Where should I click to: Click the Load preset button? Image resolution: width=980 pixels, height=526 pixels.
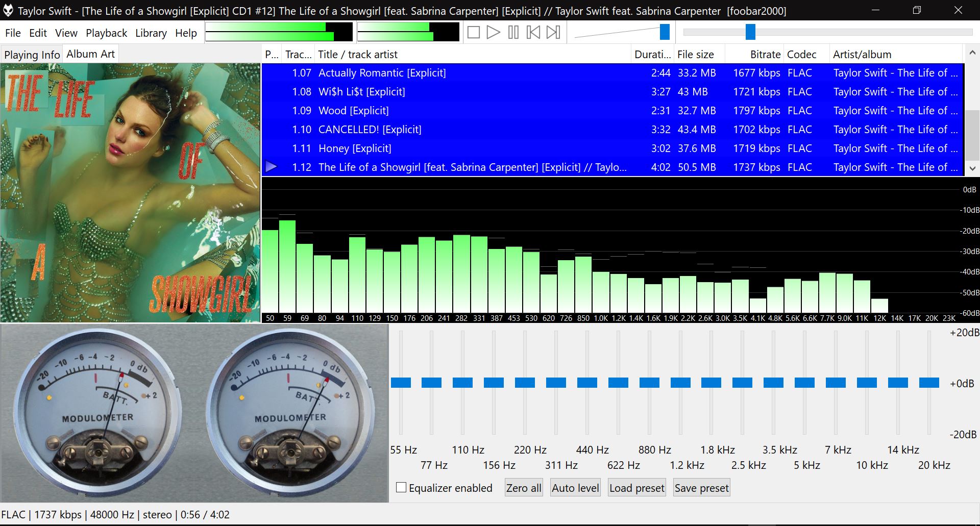(x=637, y=488)
